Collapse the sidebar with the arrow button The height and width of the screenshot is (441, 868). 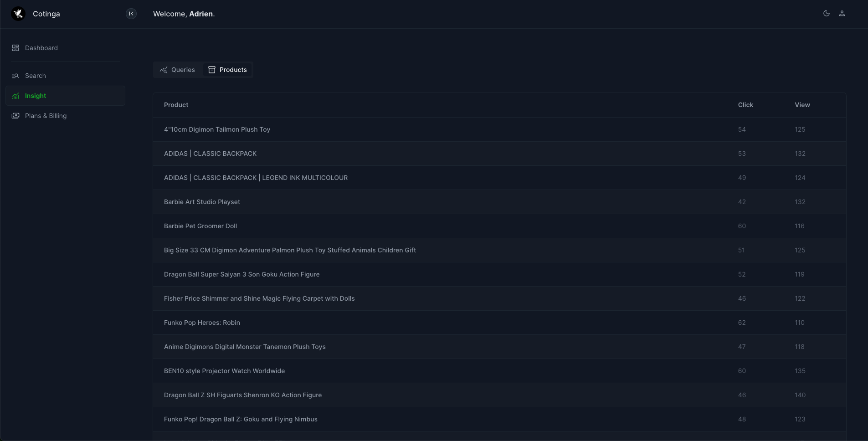tap(131, 14)
